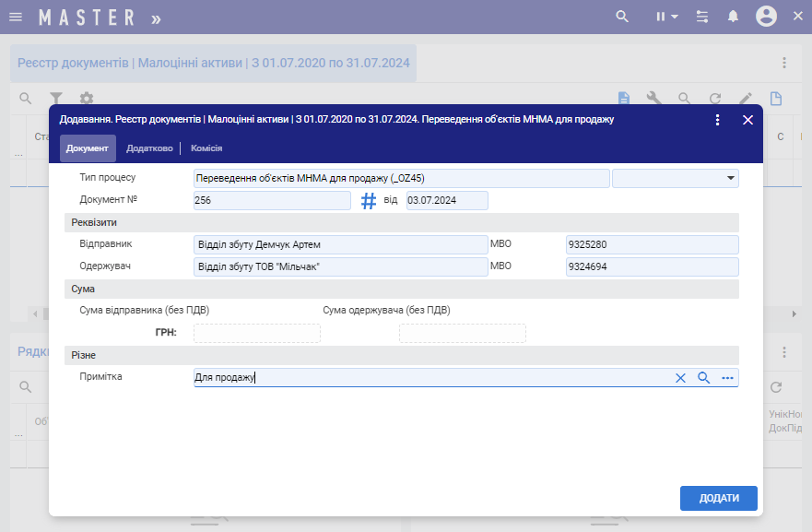The width and height of the screenshot is (812, 532).
Task: Click the document date field 03.07.2024
Action: (x=446, y=201)
